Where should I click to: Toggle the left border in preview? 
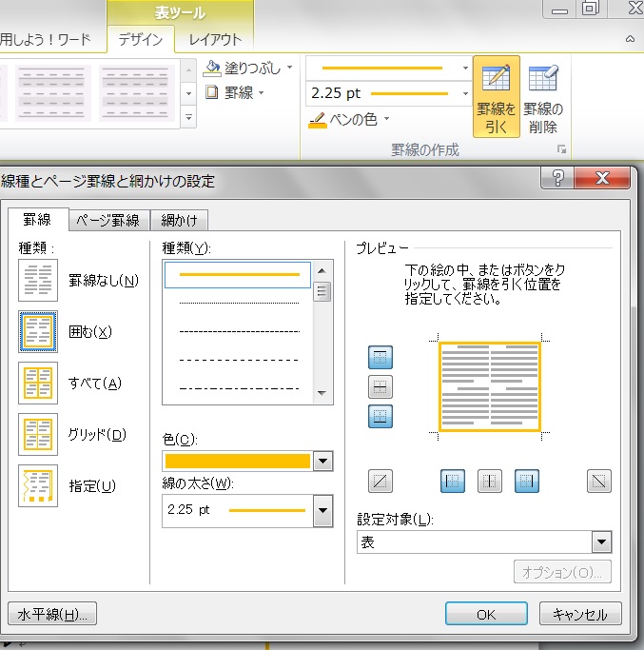(x=453, y=481)
